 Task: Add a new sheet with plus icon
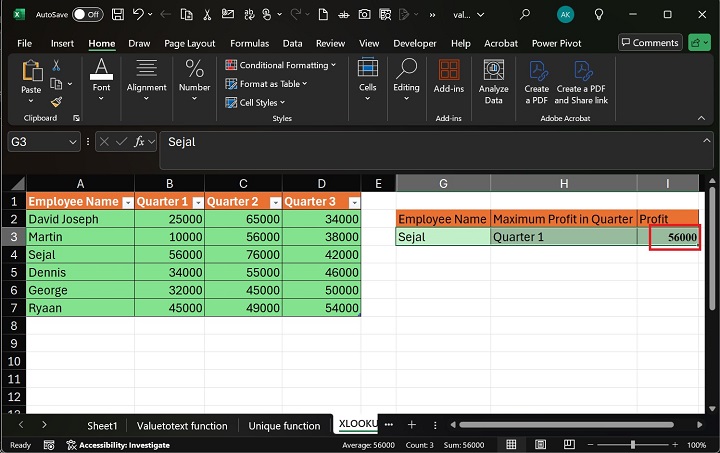click(x=411, y=425)
